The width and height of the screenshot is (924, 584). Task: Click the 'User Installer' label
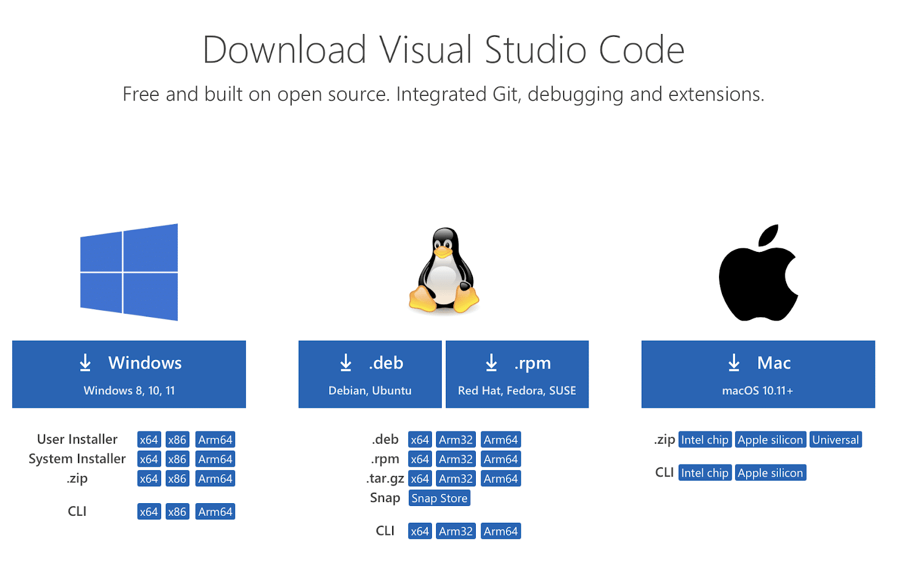[77, 440]
